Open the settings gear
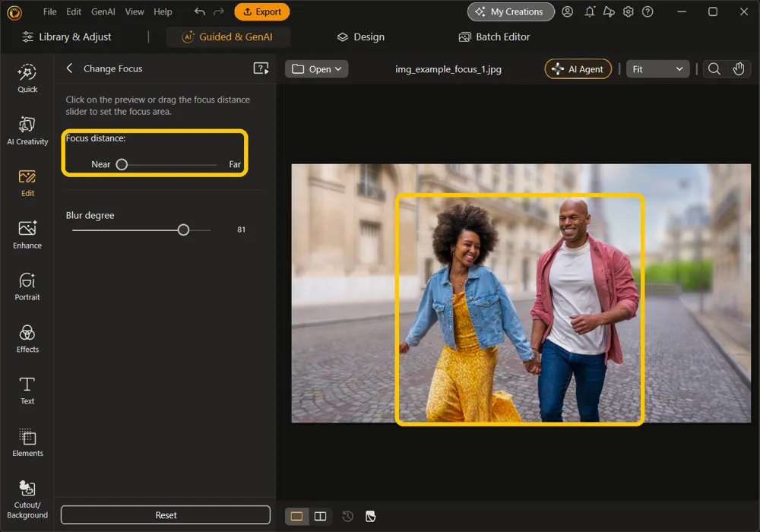The image size is (760, 532). pos(629,11)
